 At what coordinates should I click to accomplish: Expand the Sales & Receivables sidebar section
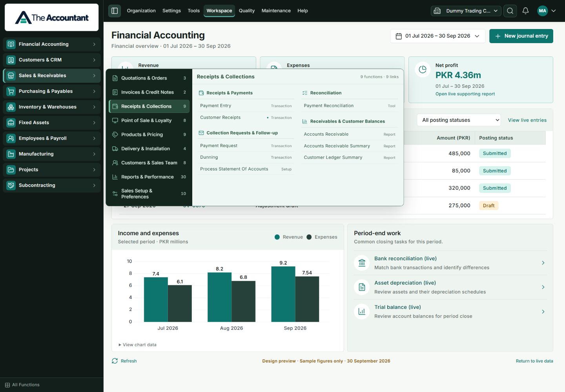pos(52,76)
